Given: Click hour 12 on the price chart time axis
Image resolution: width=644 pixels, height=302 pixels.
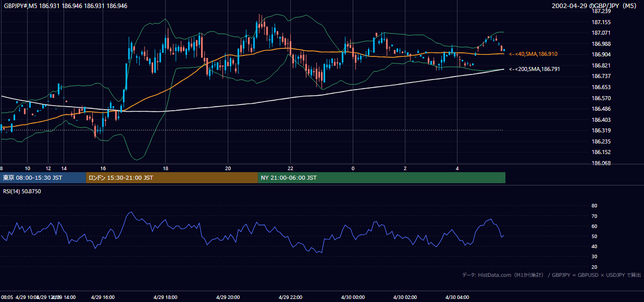Looking at the screenshot, I should click(x=48, y=168).
